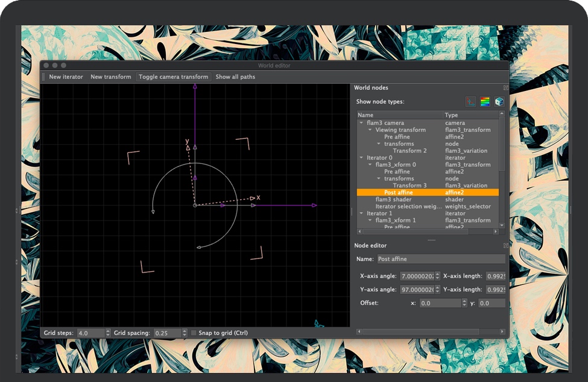Screen dimensions: 588x382
Task: Undock the World nodes panel
Action: click(505, 88)
